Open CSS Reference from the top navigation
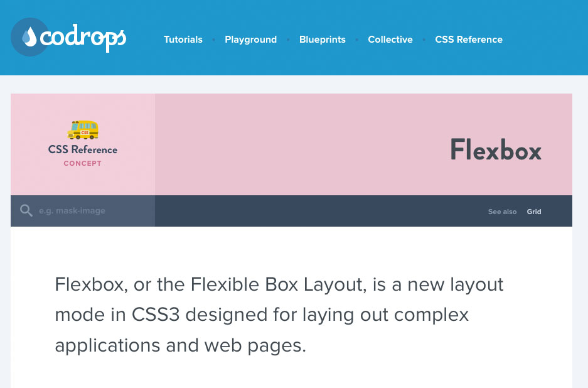The height and width of the screenshot is (388, 588). pyautogui.click(x=469, y=40)
